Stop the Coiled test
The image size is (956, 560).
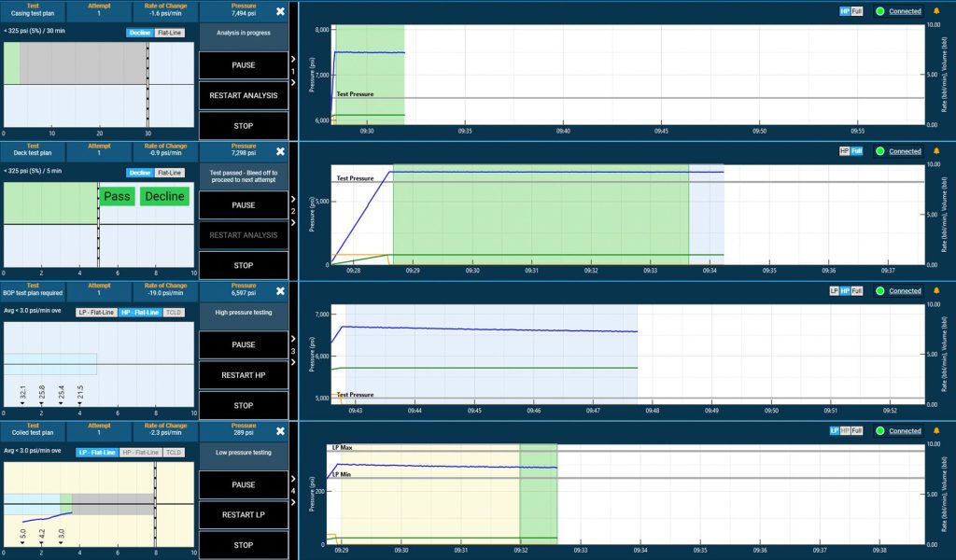pyautogui.click(x=244, y=545)
